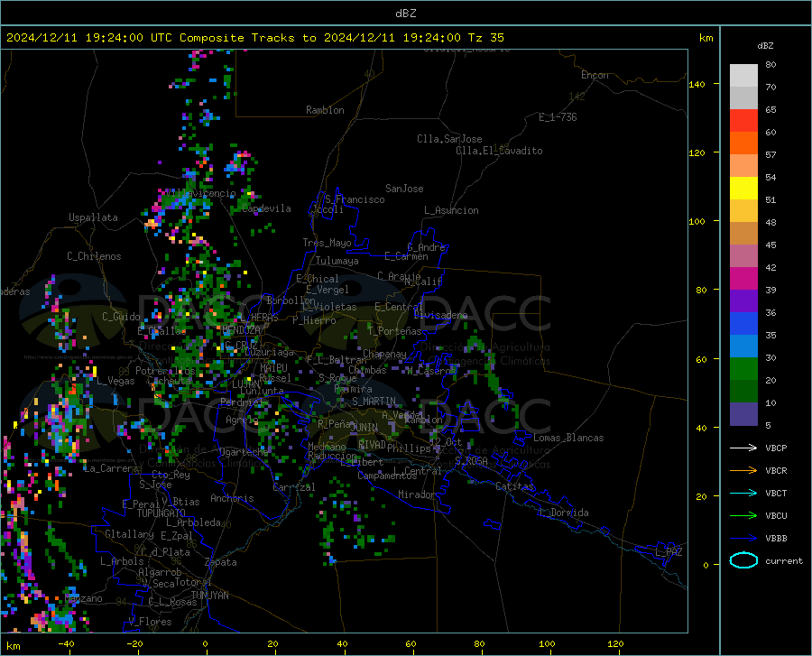Screen dimensions: 812x656
Task: Click the light gray color band beside 80
Action: 743,76
